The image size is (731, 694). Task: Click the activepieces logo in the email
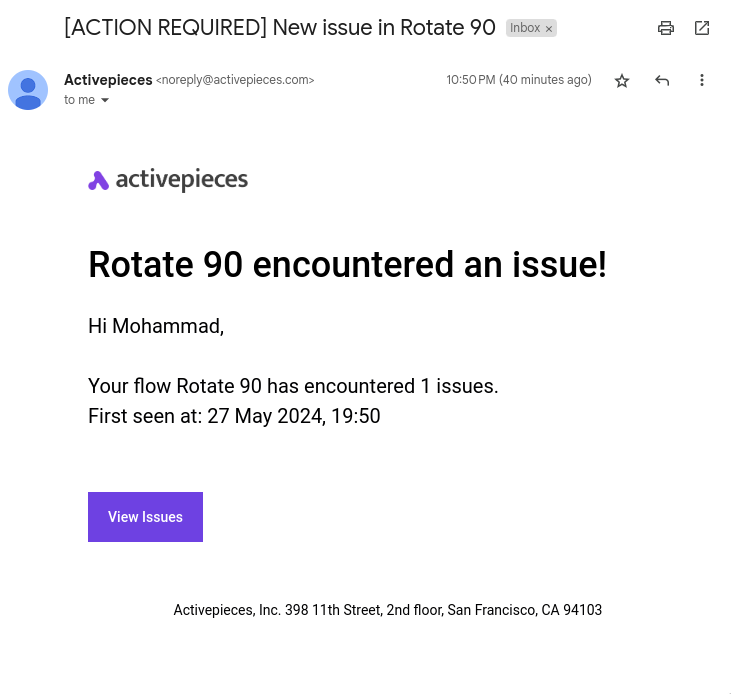168,180
